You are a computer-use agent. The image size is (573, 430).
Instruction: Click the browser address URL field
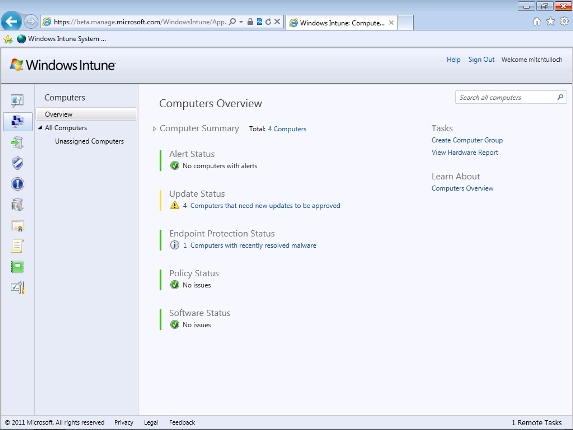pyautogui.click(x=140, y=22)
